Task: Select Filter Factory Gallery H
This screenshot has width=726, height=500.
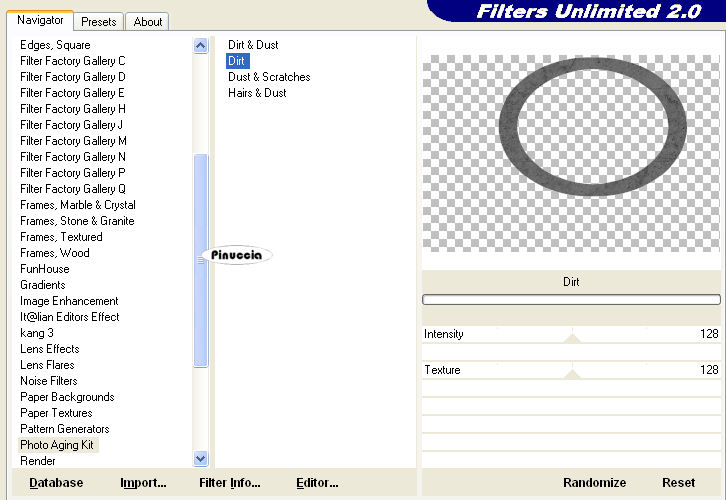Action: click(x=73, y=109)
